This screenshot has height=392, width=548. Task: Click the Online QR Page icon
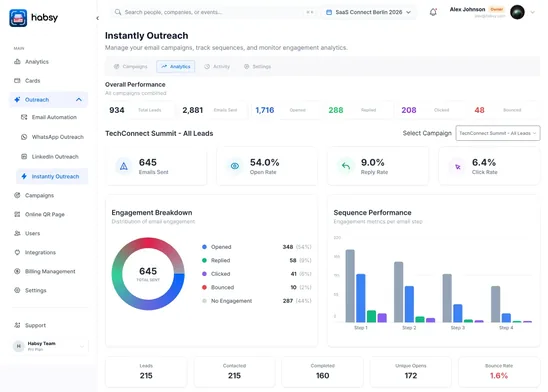(x=17, y=214)
